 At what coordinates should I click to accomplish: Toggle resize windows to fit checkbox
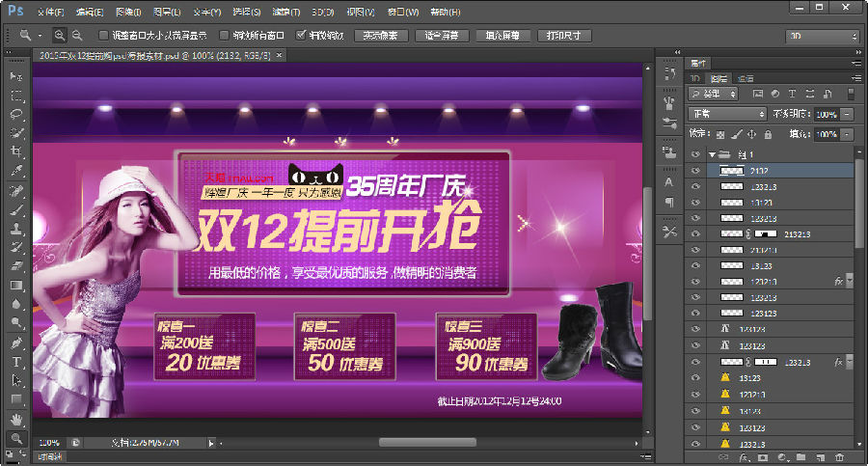pyautogui.click(x=103, y=36)
